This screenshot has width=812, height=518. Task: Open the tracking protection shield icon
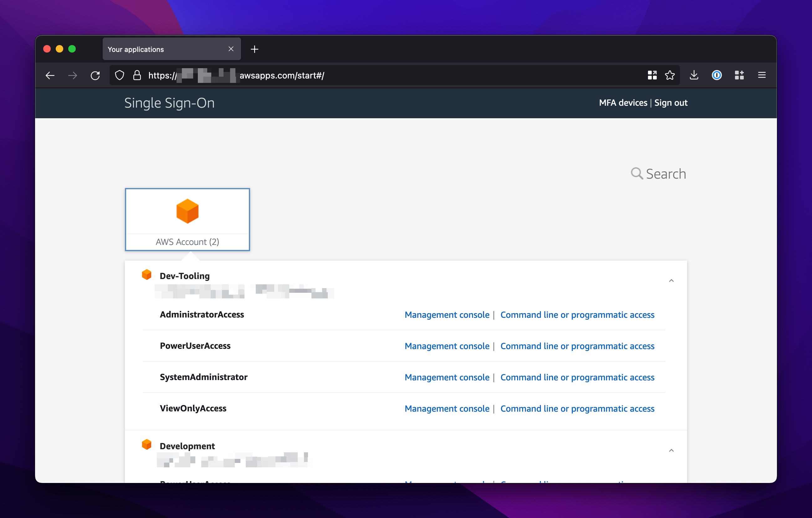tap(119, 75)
